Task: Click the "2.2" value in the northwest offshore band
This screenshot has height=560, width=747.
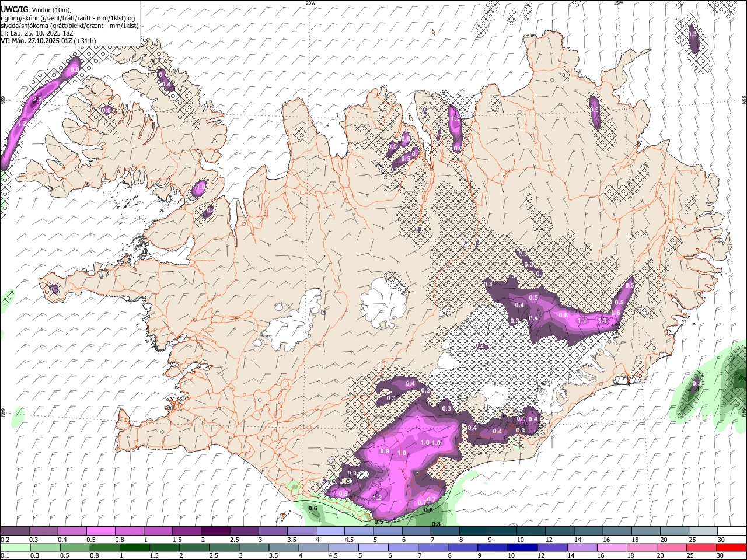Action: coord(37,100)
